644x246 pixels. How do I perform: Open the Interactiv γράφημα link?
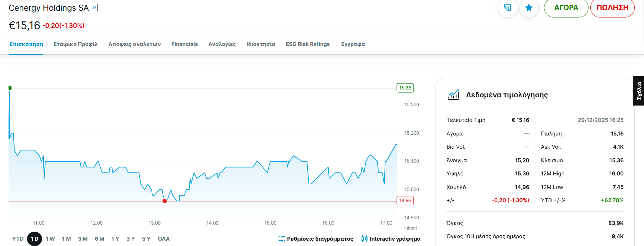click(x=395, y=239)
